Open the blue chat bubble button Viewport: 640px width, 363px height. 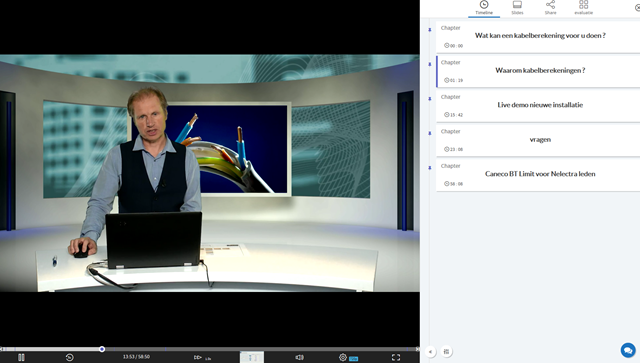point(628,350)
